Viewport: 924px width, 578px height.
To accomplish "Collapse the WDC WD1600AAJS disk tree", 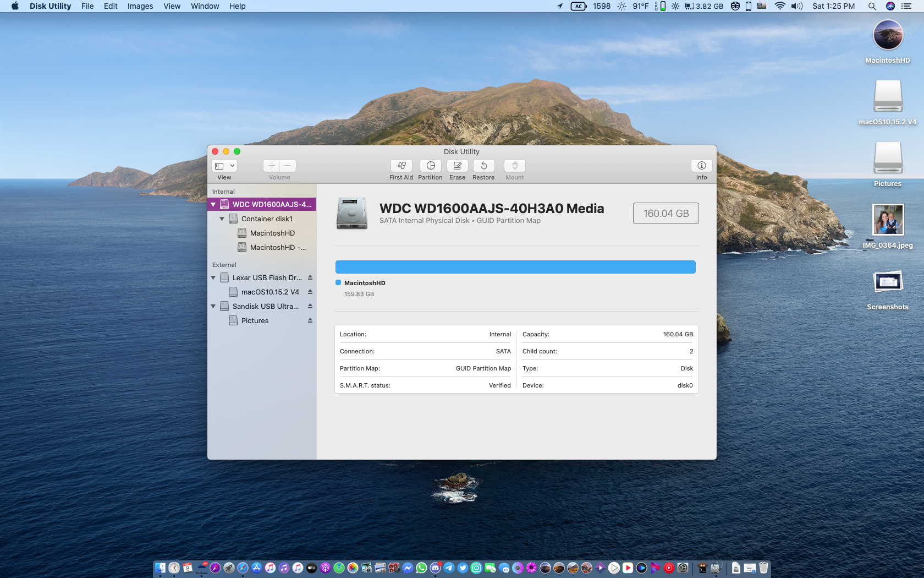I will tap(213, 204).
